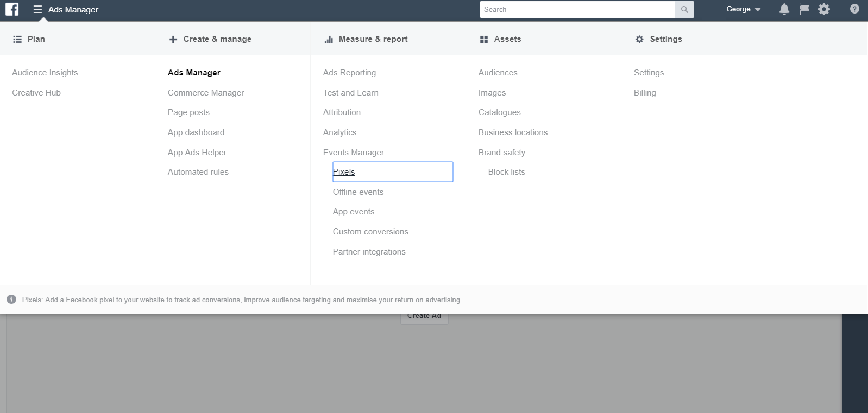Open Audience Insights
This screenshot has height=413, width=868.
click(x=45, y=73)
